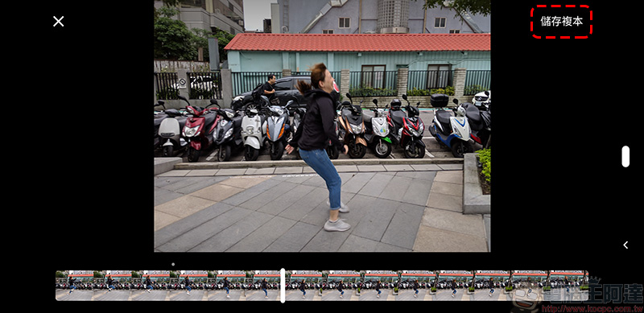The width and height of the screenshot is (644, 313).
Task: Tap the main photo preview of jumping woman
Action: [x=322, y=126]
